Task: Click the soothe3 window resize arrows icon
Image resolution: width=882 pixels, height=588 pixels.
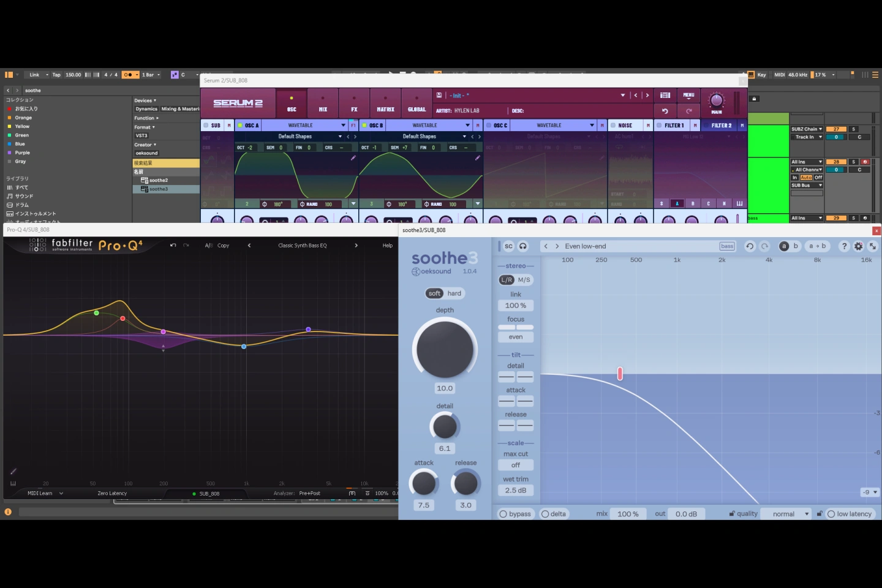Action: click(873, 246)
